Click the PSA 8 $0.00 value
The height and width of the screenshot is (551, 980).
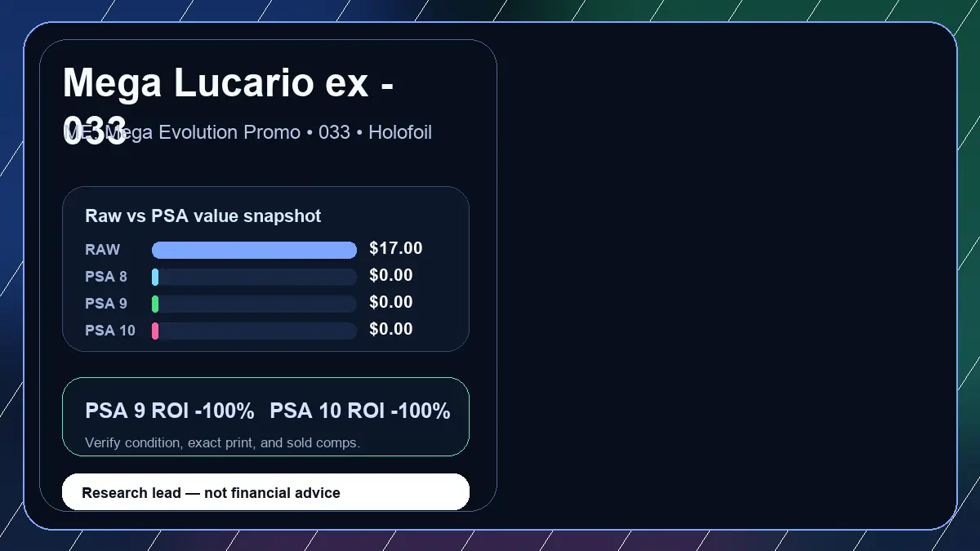click(x=391, y=276)
